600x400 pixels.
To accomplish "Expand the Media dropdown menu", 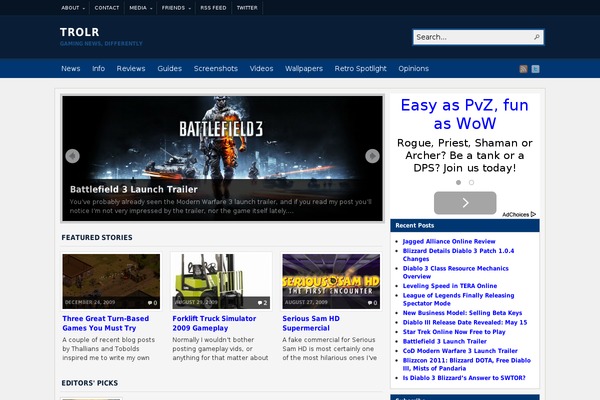I will coord(140,8).
